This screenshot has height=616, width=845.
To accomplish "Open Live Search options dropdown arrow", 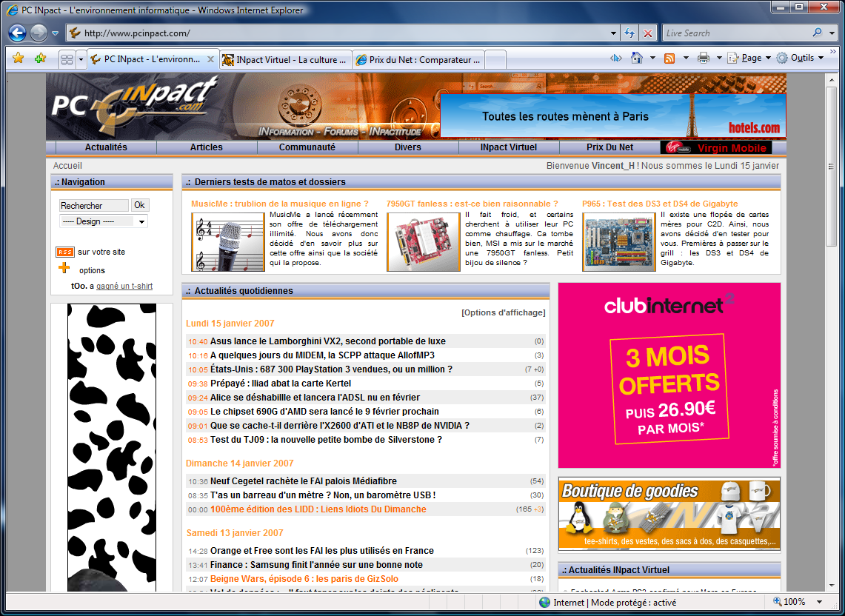I will pos(832,33).
